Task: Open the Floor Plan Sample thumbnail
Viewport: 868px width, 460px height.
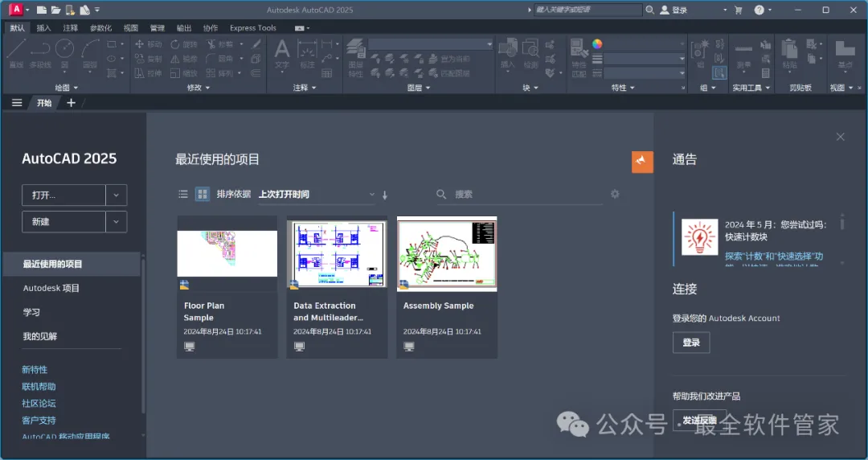Action: click(x=227, y=253)
